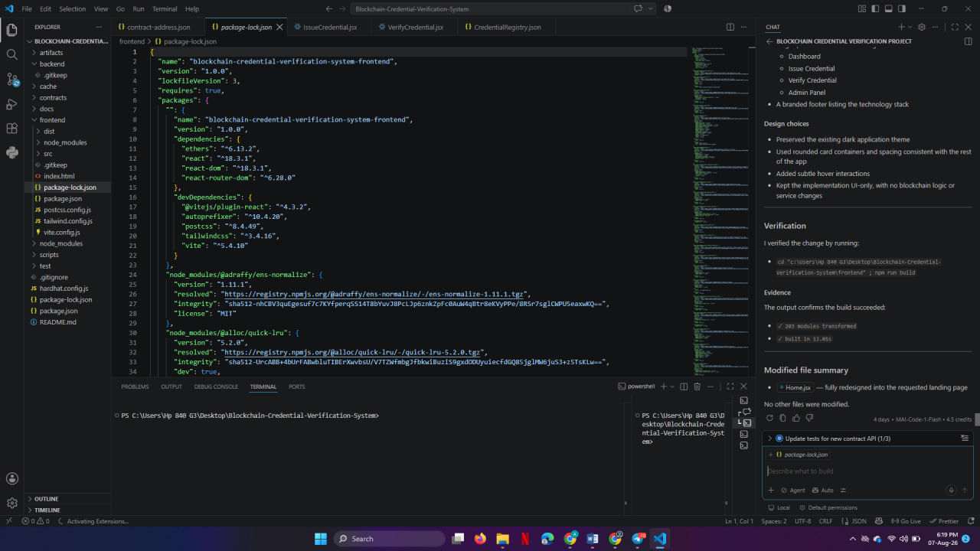Screen dimensions: 980x551
Task: Go back from chat session title
Action: click(x=769, y=41)
